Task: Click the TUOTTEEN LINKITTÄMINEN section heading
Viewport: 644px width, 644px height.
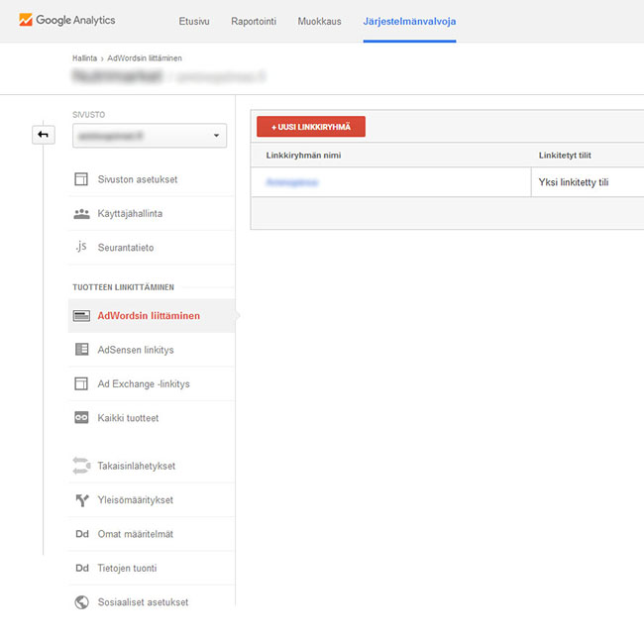Action: point(123,287)
